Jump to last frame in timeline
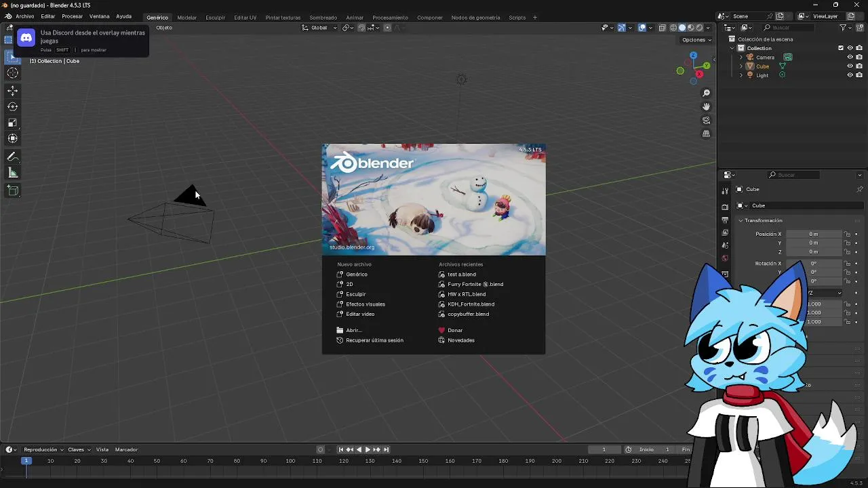Screen dimensions: 868x488 tap(387, 449)
